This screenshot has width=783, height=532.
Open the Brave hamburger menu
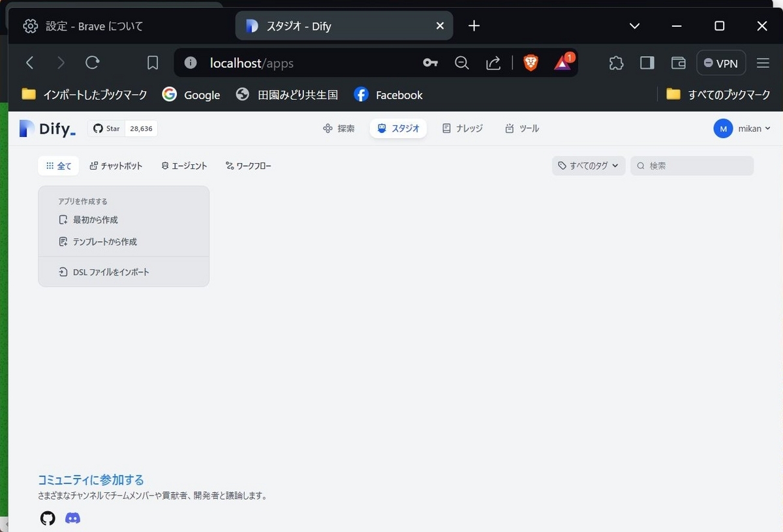763,63
